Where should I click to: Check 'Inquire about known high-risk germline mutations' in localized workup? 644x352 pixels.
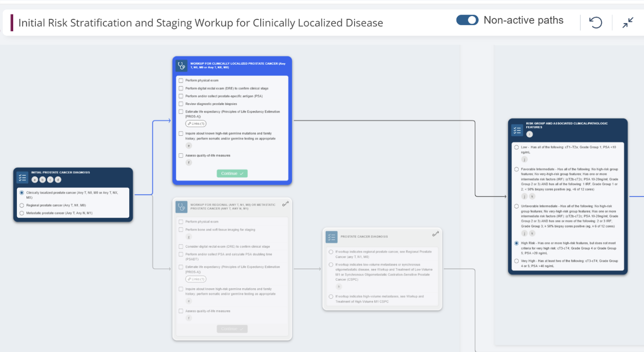(x=181, y=133)
